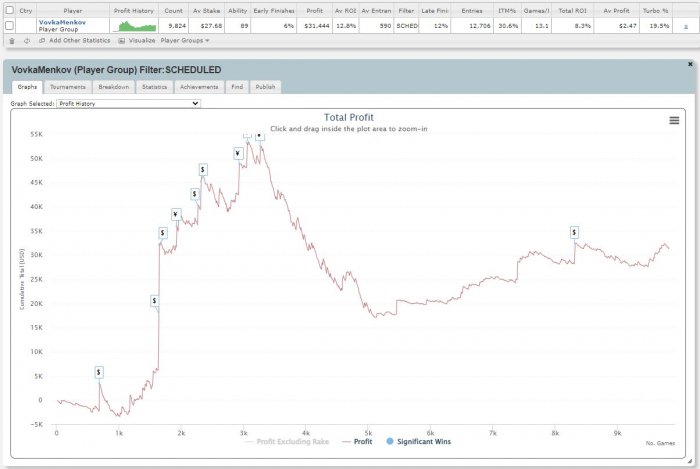The image size is (700, 469).
Task: Sort by the Profit History column header
Action: pyautogui.click(x=133, y=11)
